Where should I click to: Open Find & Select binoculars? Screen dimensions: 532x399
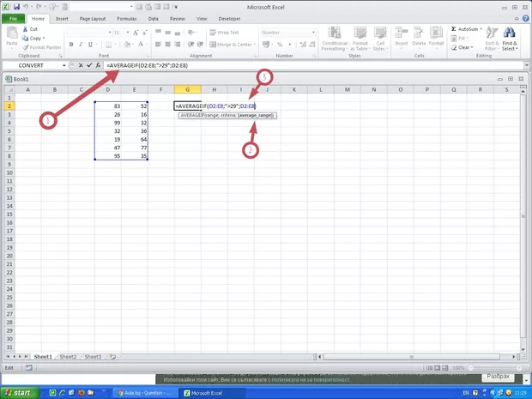510,39
